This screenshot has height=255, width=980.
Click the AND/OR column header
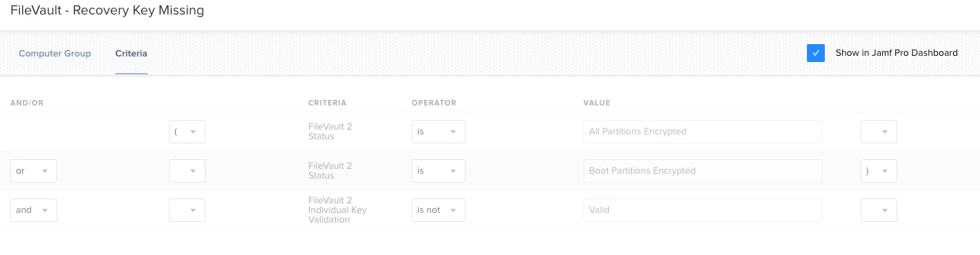pyautogui.click(x=27, y=103)
